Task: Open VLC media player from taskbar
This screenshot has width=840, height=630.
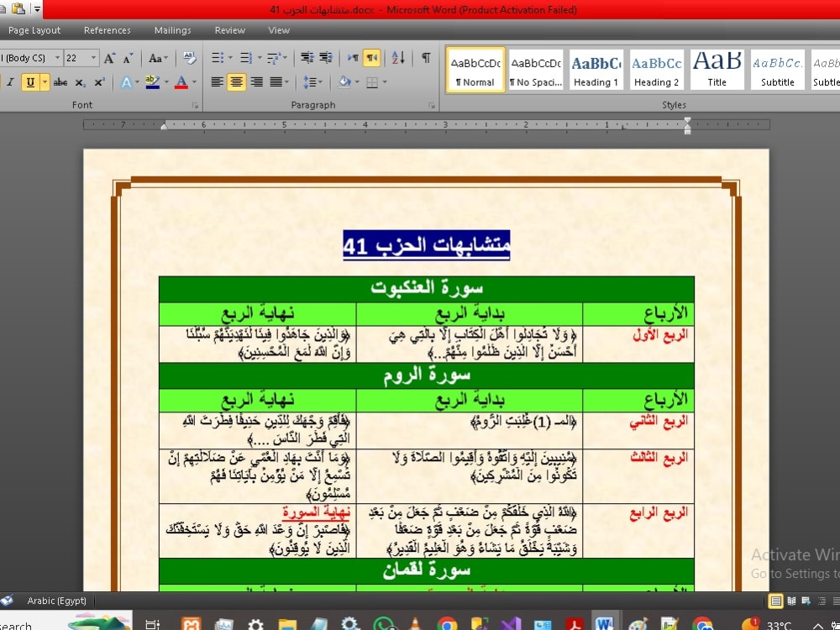Action: point(415,623)
